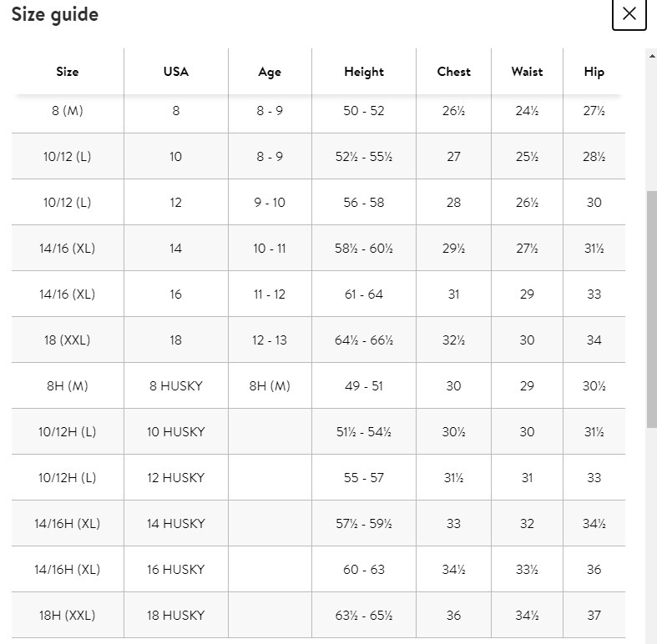Click the 10 HUSKY cell
The width and height of the screenshot is (657, 644).
coord(176,432)
